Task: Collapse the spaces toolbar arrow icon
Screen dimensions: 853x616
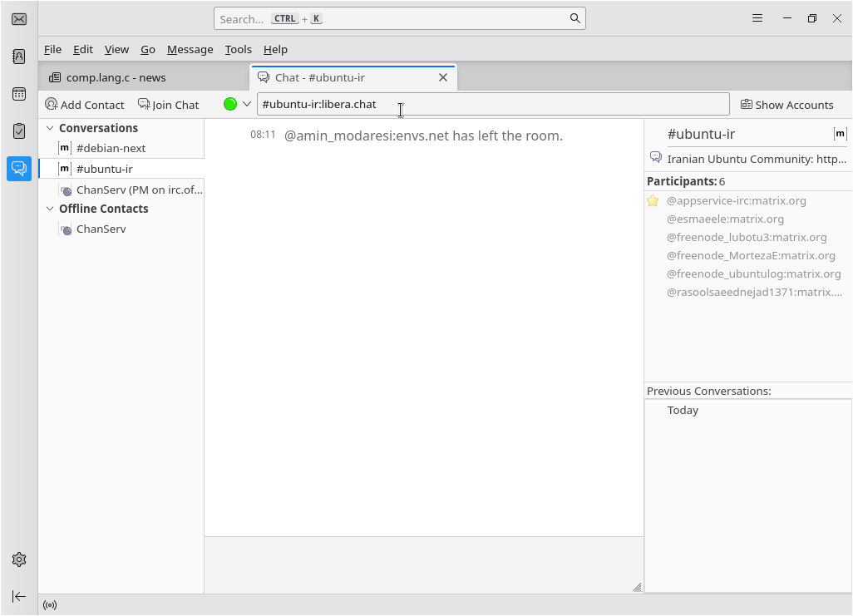Action: pyautogui.click(x=19, y=596)
